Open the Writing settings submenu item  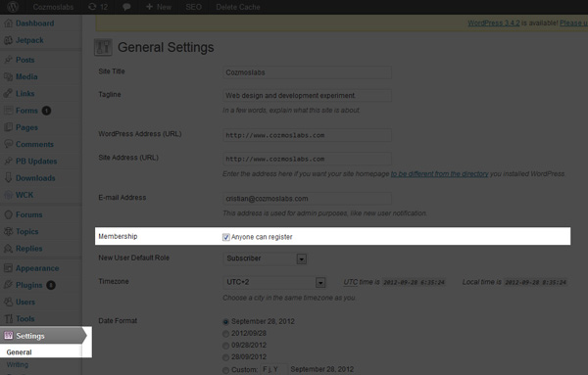pyautogui.click(x=18, y=364)
